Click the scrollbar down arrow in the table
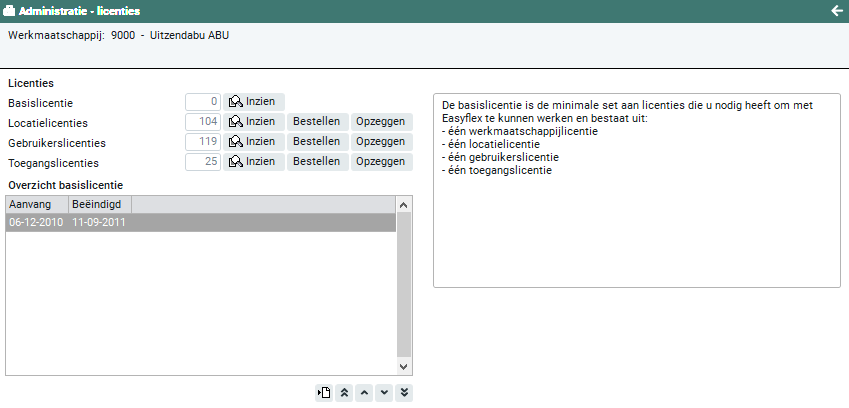Viewport: 849px width, 408px height. coord(404,367)
